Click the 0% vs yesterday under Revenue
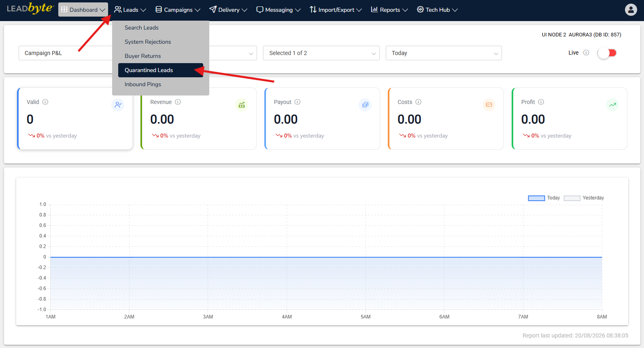This screenshot has height=348, width=644. tap(176, 136)
